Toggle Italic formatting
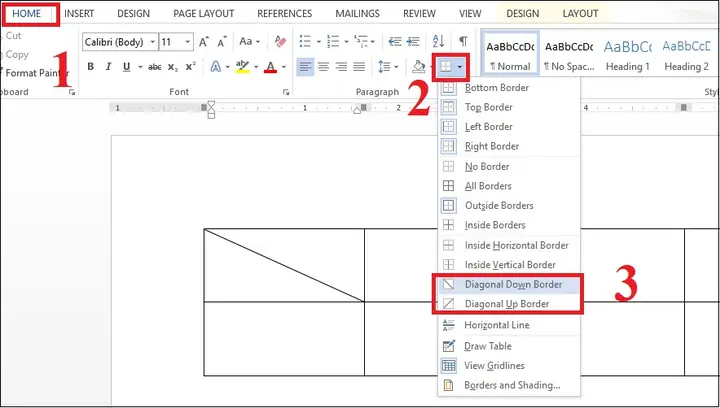The image size is (720, 408). click(x=108, y=67)
